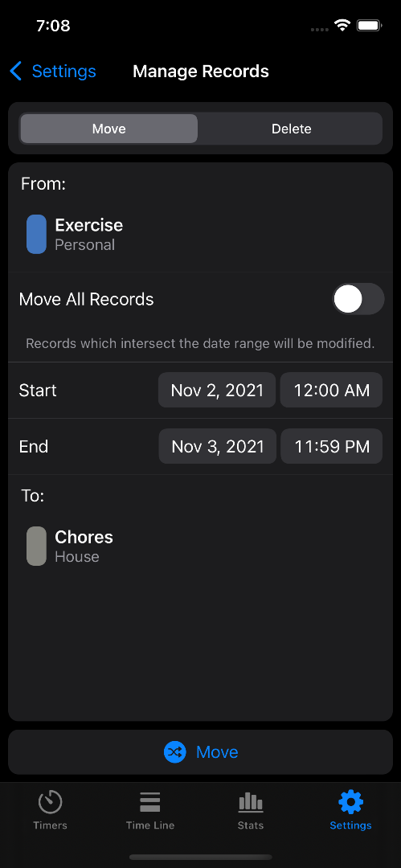Switch to the Delete segment
Image resolution: width=401 pixels, height=868 pixels.
point(291,129)
